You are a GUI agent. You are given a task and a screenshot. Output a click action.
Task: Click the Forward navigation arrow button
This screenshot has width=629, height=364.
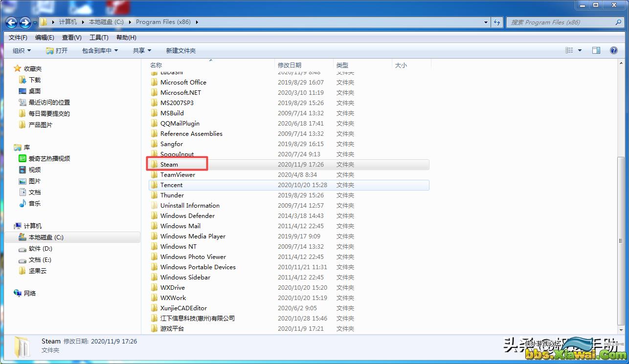coord(25,22)
